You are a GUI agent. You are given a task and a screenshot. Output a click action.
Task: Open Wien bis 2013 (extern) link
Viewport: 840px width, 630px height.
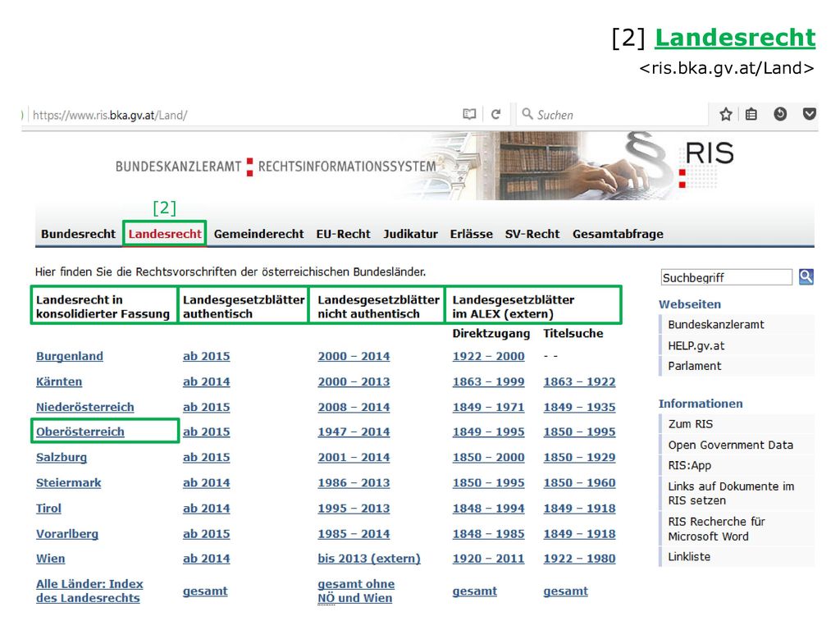(369, 559)
